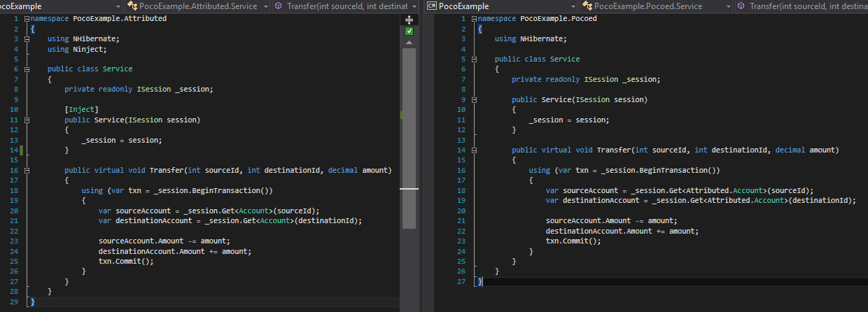Click the [Inject] attribute in left pane

tap(82, 110)
